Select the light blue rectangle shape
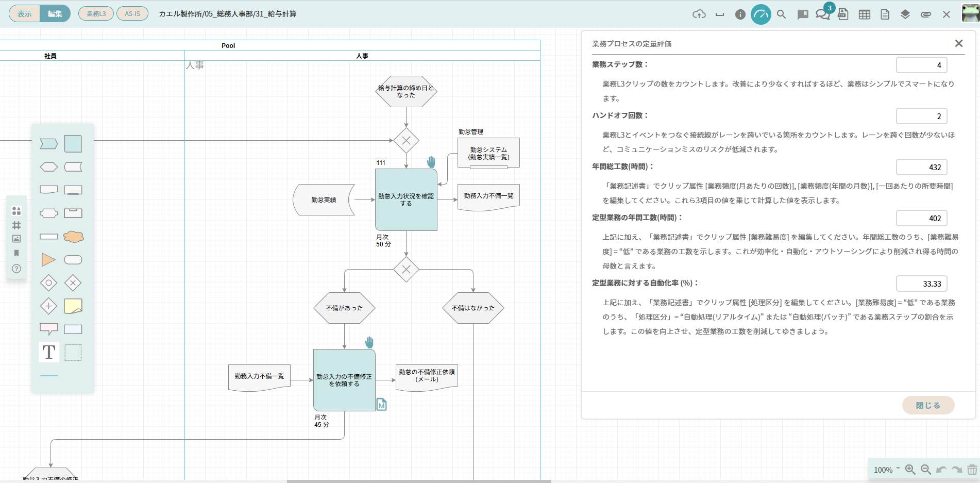 pyautogui.click(x=73, y=329)
